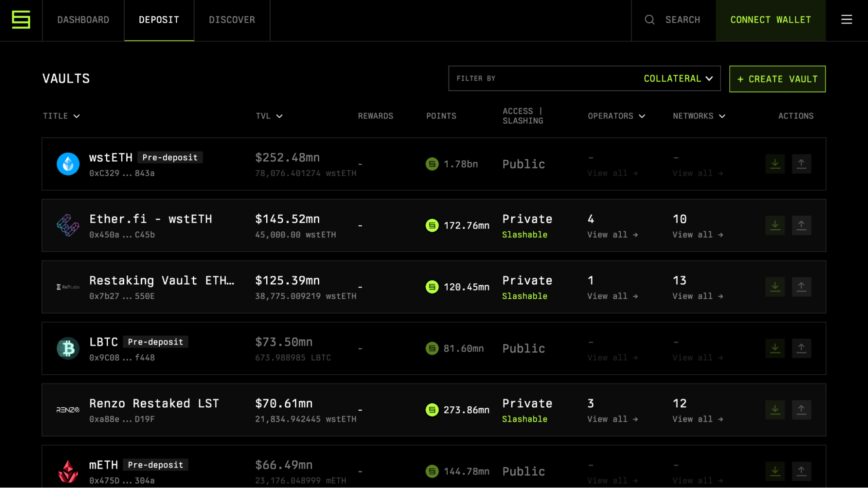Click the search magnifier icon
Image resolution: width=868 pixels, height=488 pixels.
649,20
